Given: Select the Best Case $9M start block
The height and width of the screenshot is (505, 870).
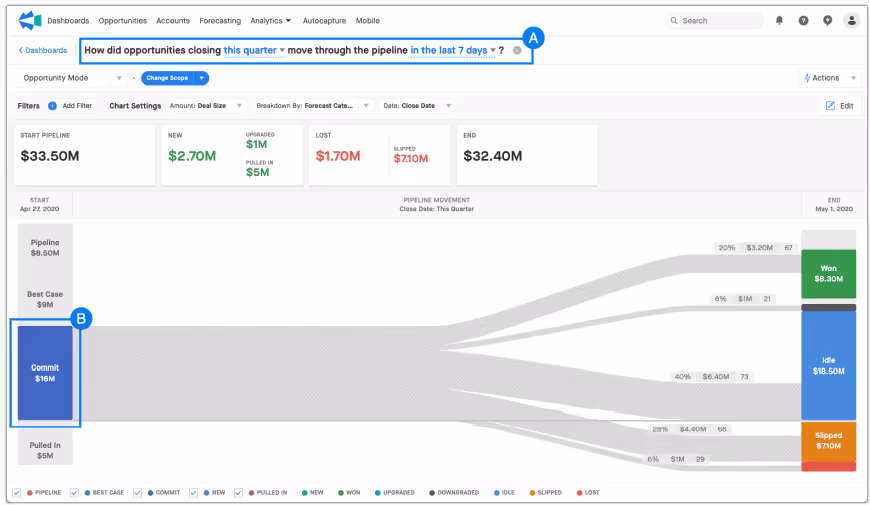Looking at the screenshot, I should [x=45, y=299].
